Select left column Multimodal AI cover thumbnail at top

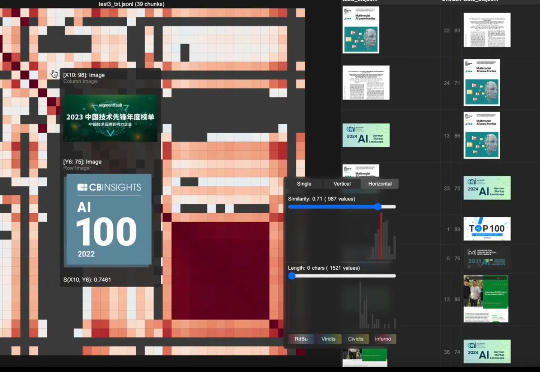[x=361, y=30]
